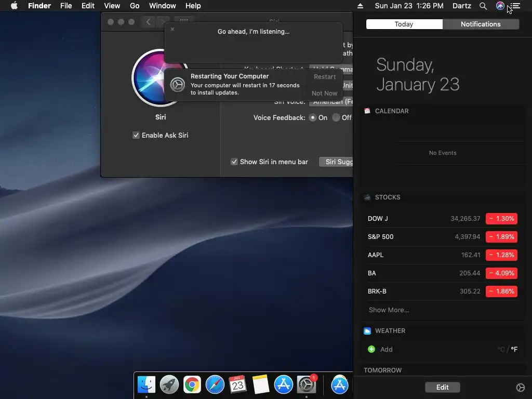Open App Store next to System Preferences
Image resolution: width=532 pixels, height=399 pixels.
(283, 384)
